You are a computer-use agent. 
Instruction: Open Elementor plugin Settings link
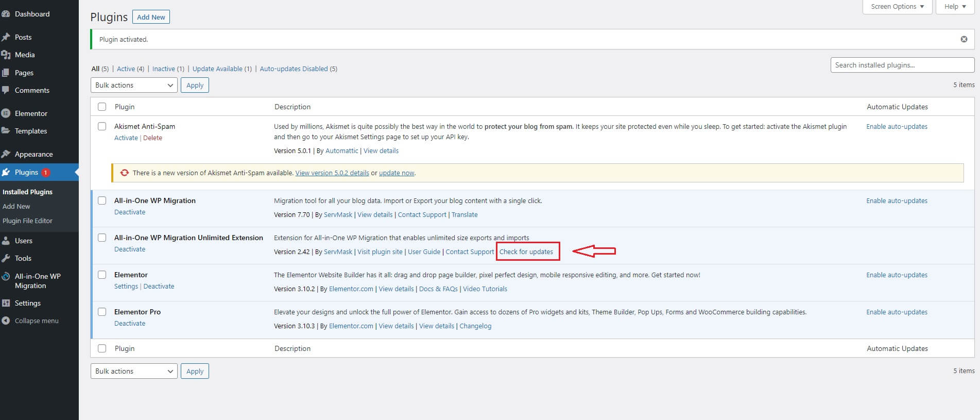(x=126, y=286)
